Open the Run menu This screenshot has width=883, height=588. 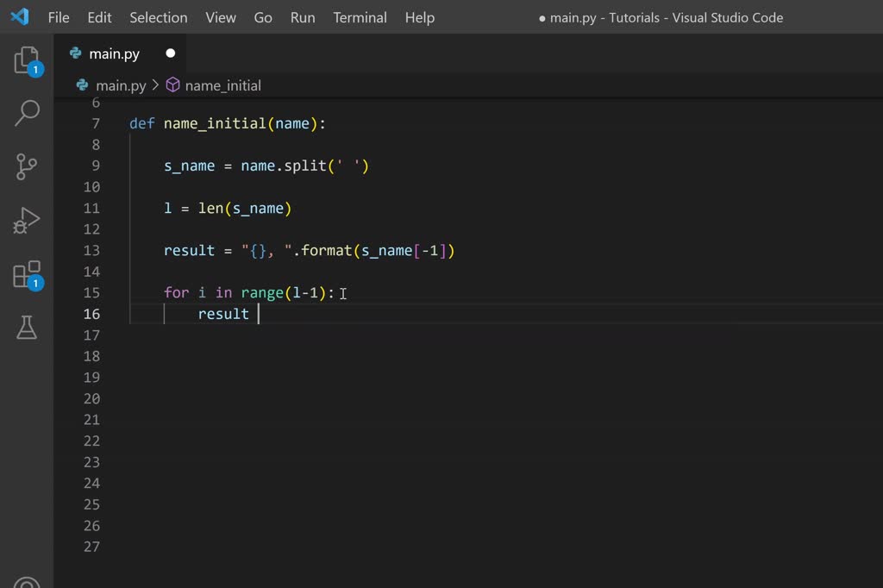coord(302,17)
